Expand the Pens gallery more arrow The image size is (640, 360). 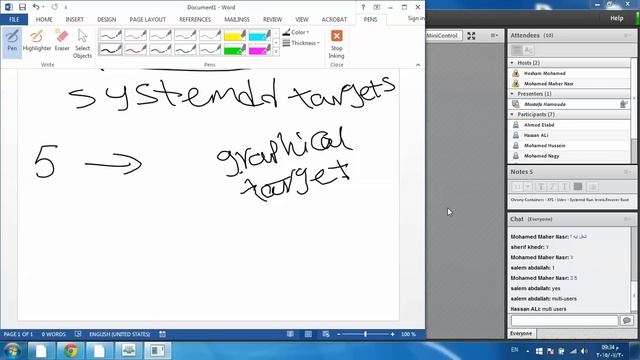click(x=276, y=52)
